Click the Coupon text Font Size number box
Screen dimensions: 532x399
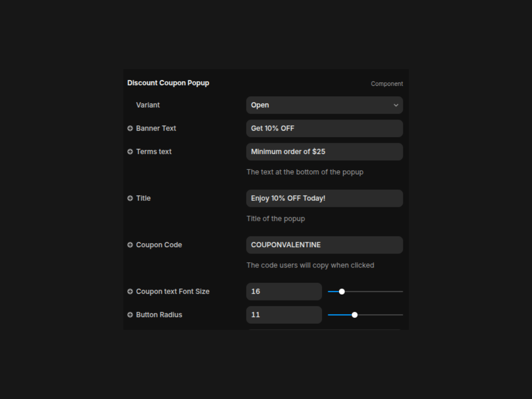(x=284, y=291)
